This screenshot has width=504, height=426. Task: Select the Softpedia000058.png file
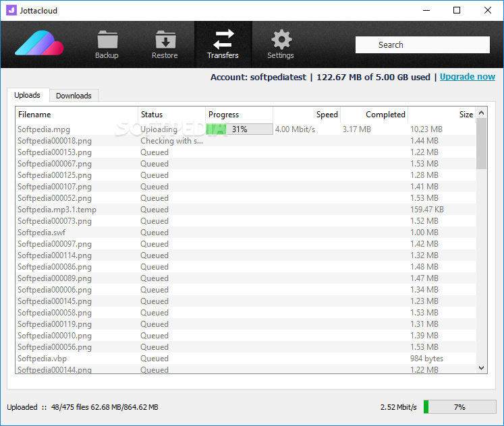click(55, 313)
